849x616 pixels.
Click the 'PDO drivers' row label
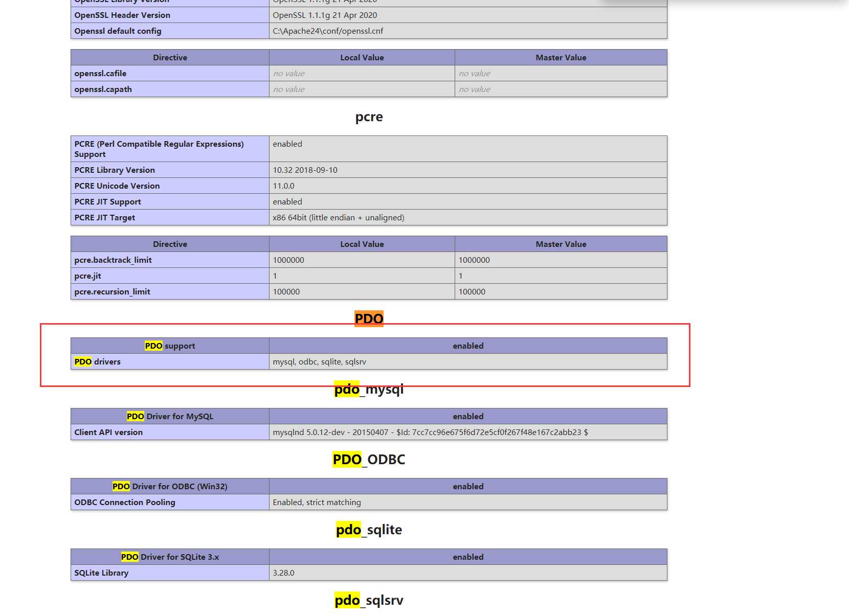point(97,362)
